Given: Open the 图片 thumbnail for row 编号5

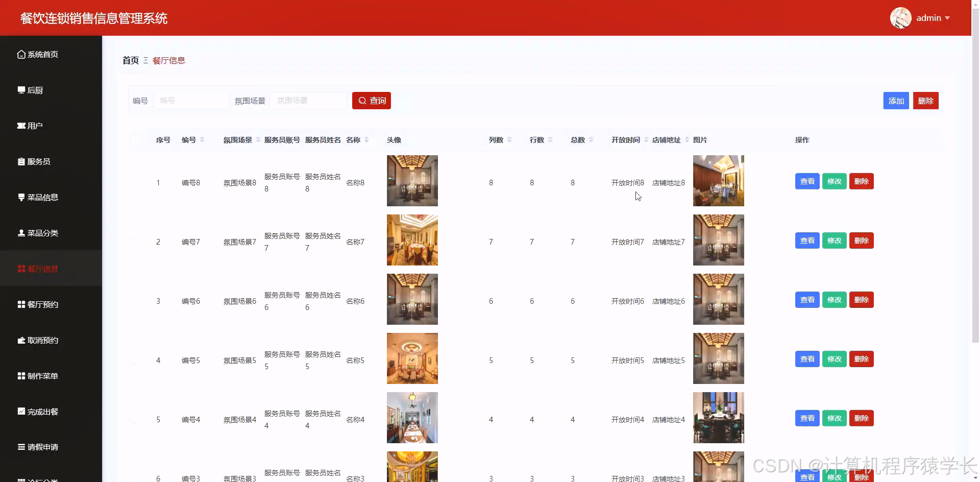Looking at the screenshot, I should pyautogui.click(x=719, y=358).
